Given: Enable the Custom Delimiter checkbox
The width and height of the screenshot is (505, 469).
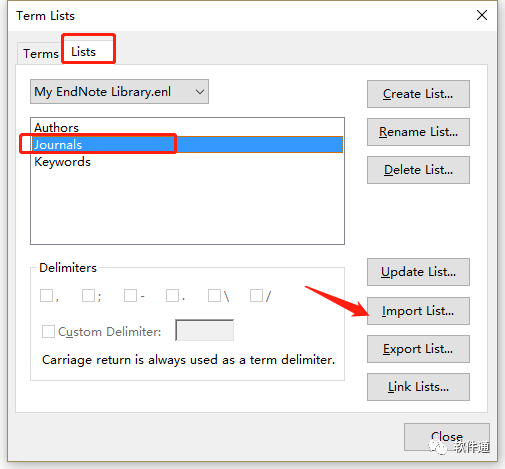Looking at the screenshot, I should (x=48, y=332).
